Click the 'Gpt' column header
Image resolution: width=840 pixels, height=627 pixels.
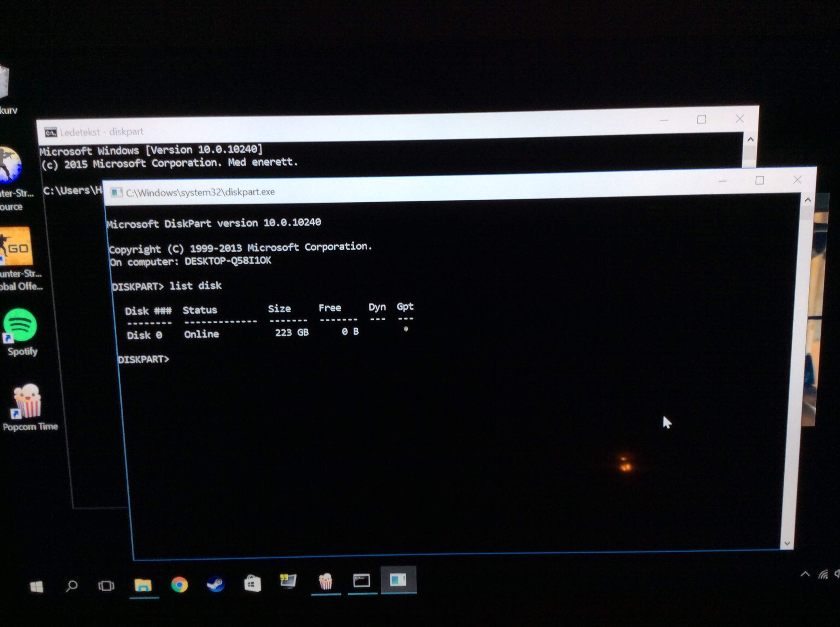coord(405,306)
